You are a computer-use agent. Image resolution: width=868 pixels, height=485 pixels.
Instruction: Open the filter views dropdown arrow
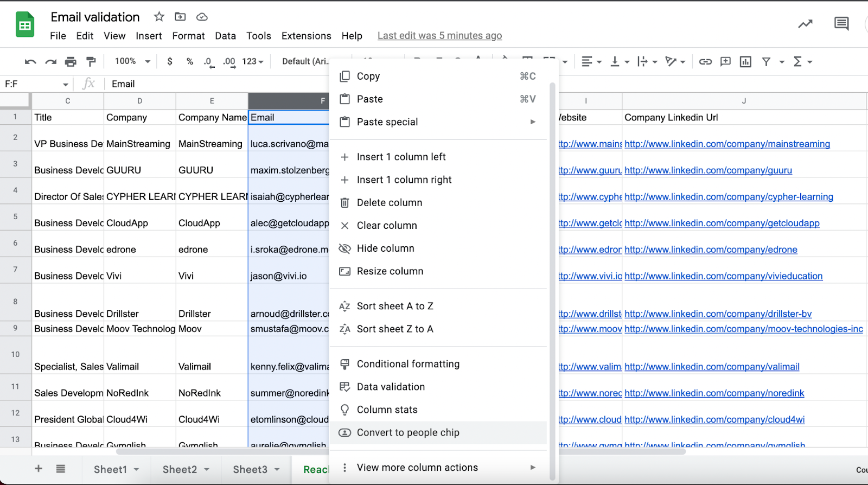782,62
